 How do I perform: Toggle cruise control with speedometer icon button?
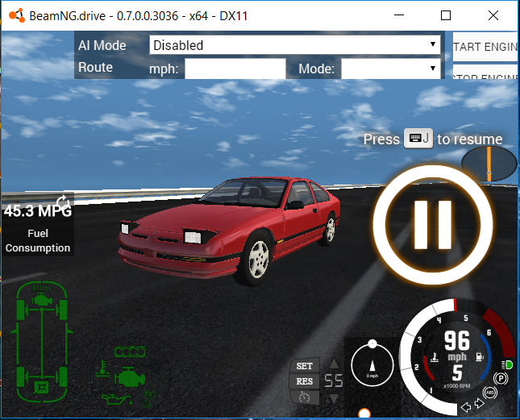[x=304, y=397]
